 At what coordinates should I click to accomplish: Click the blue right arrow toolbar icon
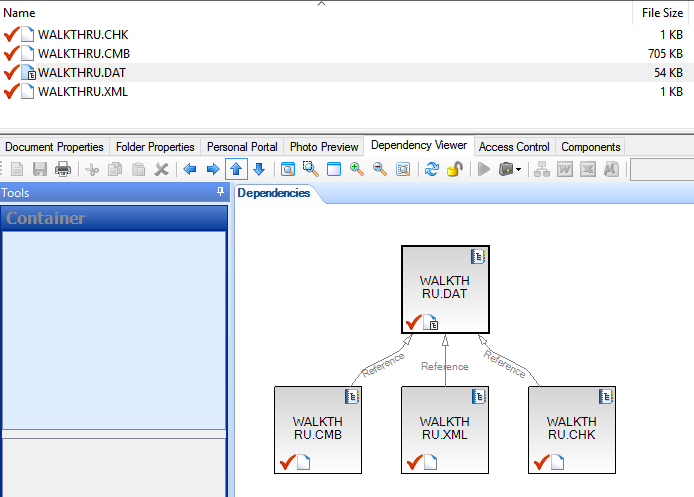click(212, 169)
